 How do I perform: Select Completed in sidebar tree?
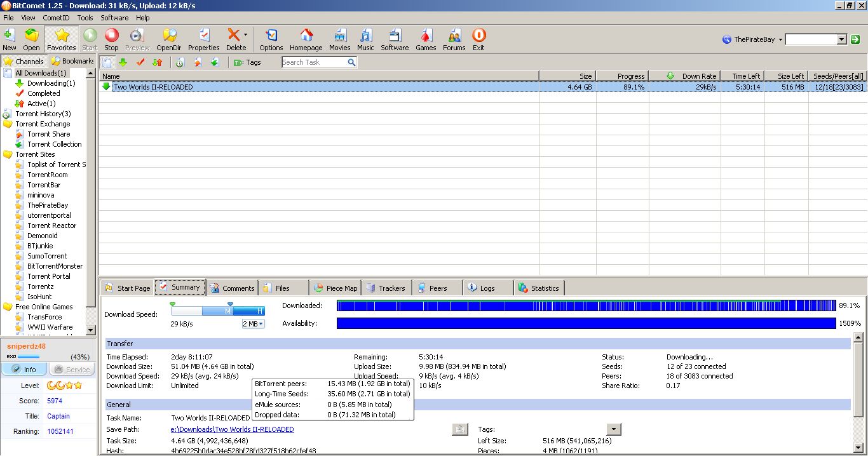pyautogui.click(x=44, y=93)
